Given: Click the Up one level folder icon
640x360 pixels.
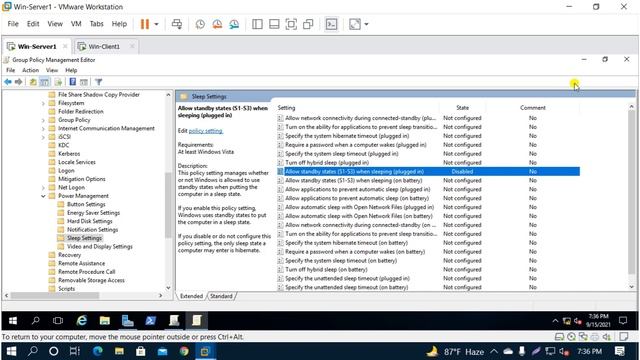Looking at the screenshot, I should pos(33,82).
